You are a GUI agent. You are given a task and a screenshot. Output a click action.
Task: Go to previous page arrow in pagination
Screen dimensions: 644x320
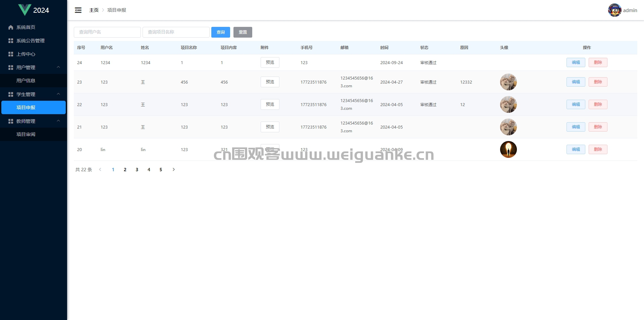click(x=100, y=170)
